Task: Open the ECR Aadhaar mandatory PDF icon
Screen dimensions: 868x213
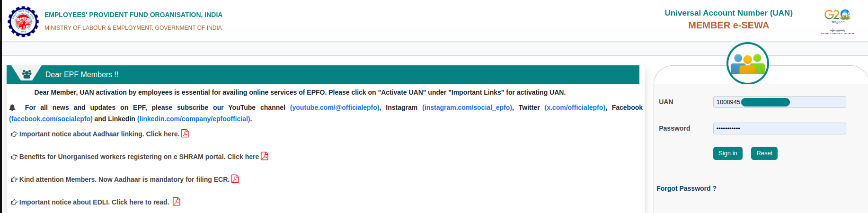Action: (235, 179)
